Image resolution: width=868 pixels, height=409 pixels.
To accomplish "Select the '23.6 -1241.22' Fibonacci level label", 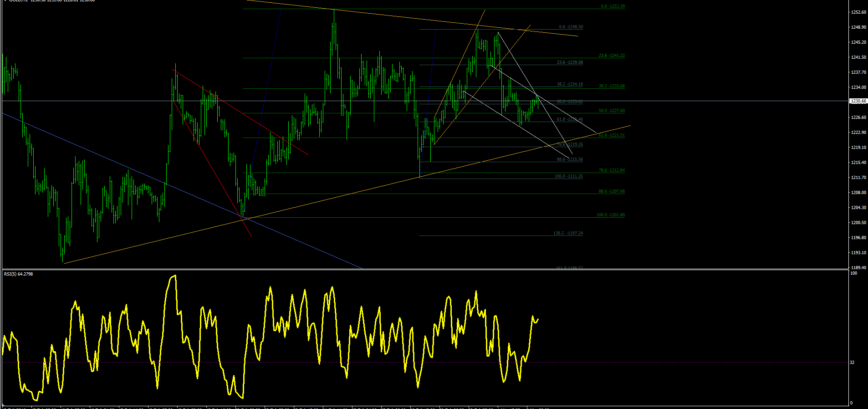I will click(612, 56).
